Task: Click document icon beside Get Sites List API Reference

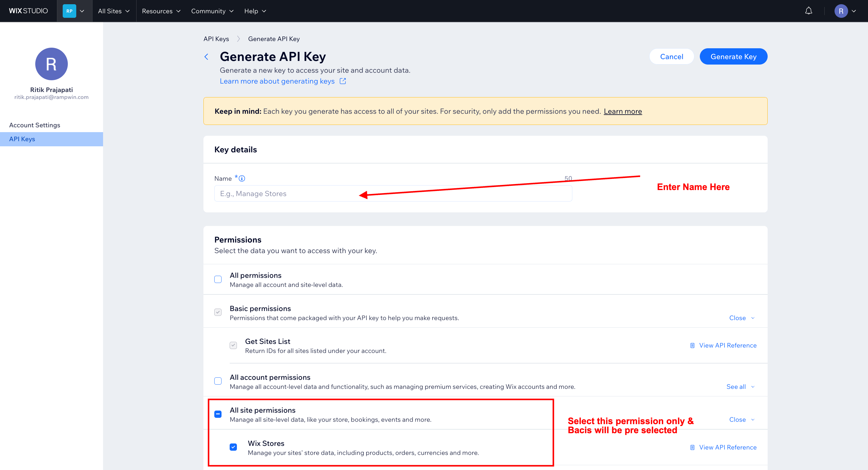Action: 692,345
